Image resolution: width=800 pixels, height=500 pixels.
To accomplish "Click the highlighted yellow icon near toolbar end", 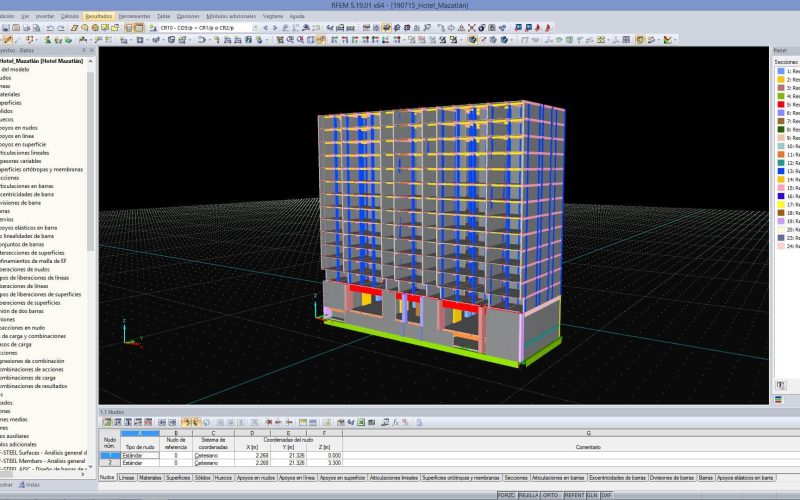I will [639, 39].
